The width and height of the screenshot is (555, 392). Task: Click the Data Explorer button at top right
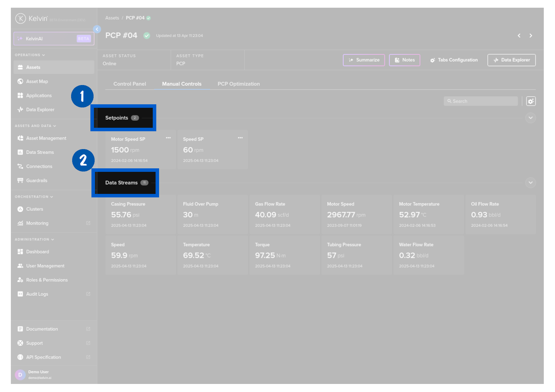pyautogui.click(x=511, y=60)
